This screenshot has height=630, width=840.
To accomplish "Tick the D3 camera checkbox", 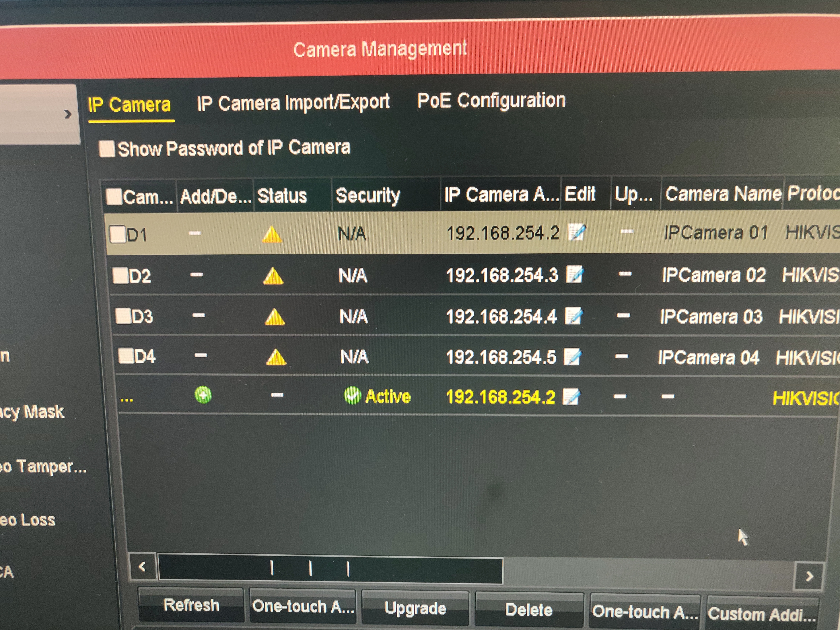I will tap(123, 316).
